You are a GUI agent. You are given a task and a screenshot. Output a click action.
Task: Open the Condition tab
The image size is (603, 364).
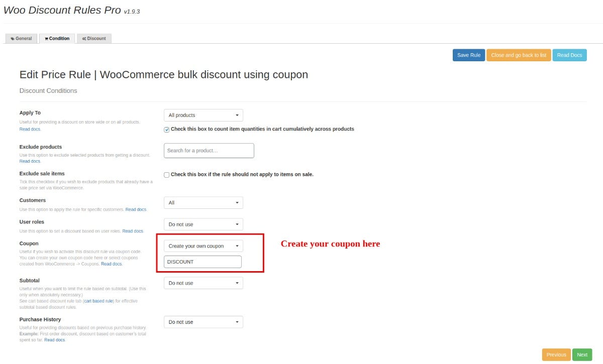click(57, 39)
